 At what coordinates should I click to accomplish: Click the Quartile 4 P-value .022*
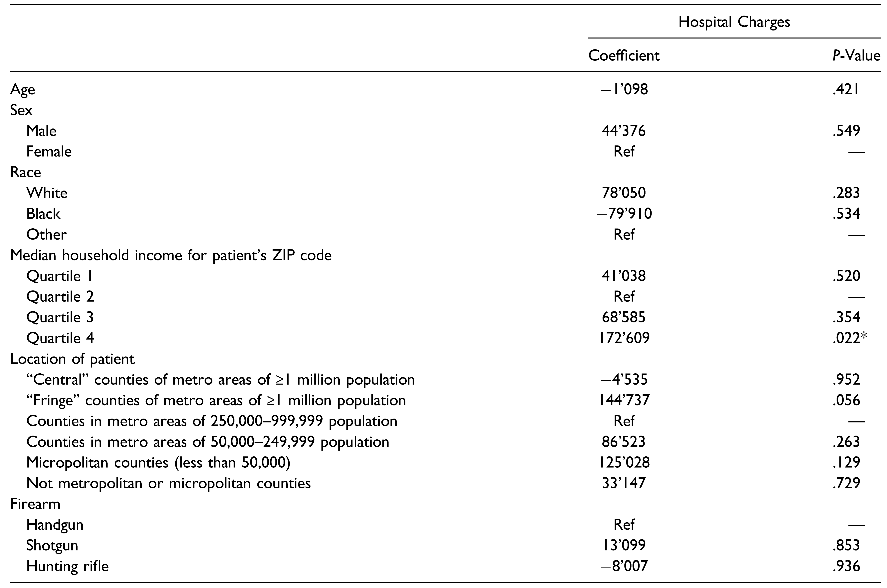[x=849, y=338]
